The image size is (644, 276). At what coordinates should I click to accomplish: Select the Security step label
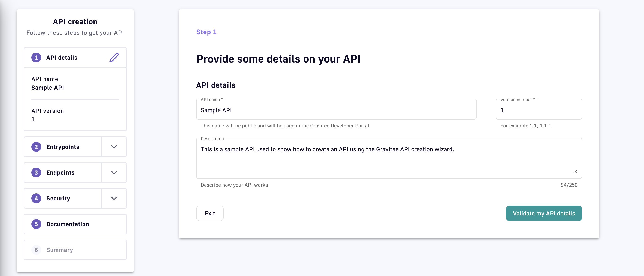58,199
